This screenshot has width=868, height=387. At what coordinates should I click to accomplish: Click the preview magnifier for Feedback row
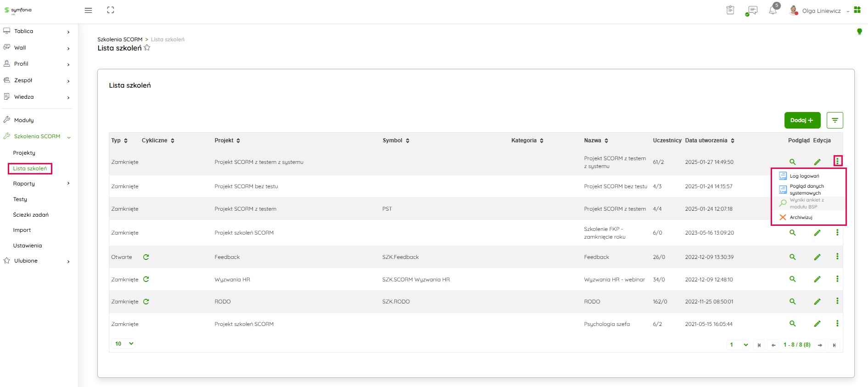792,257
